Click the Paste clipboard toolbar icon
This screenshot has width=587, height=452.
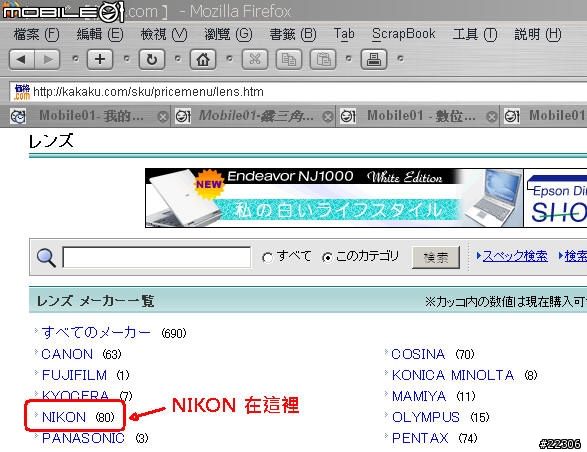[x=323, y=59]
